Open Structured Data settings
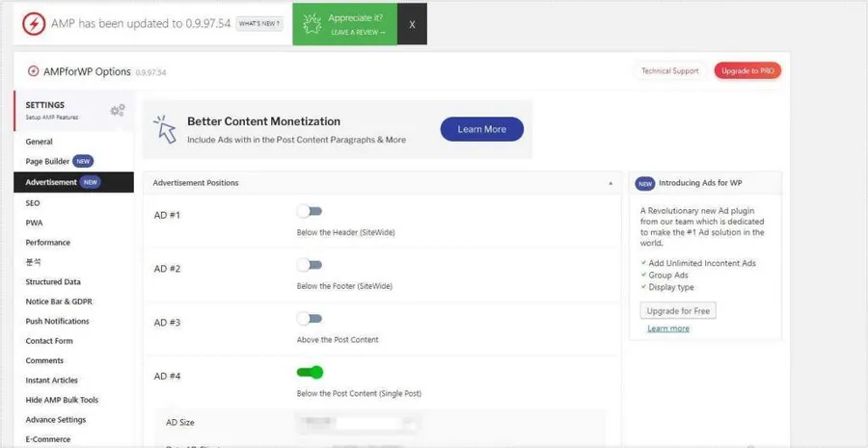This screenshot has width=868, height=448. (53, 281)
